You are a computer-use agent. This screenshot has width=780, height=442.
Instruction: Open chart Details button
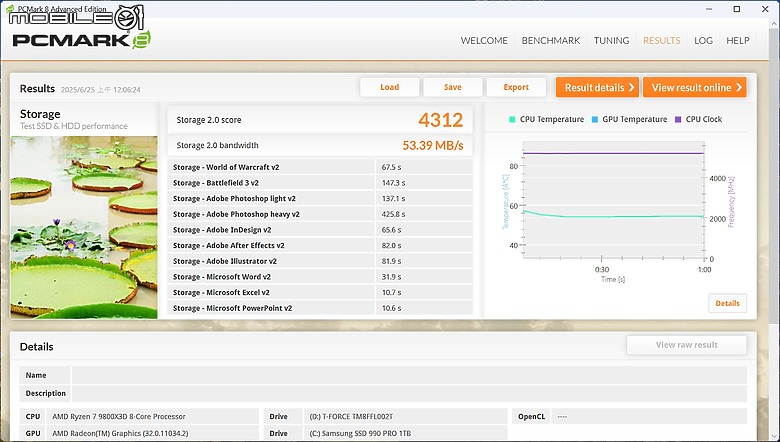click(727, 303)
